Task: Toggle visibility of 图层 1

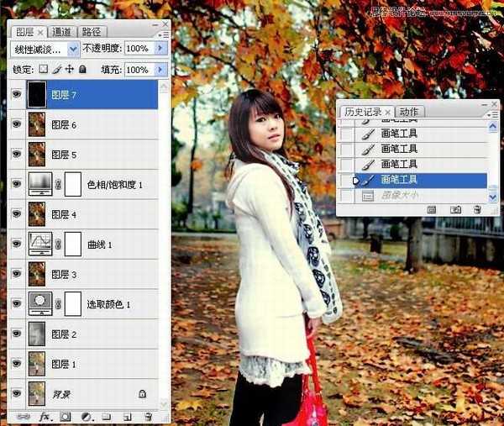Action: [17, 363]
